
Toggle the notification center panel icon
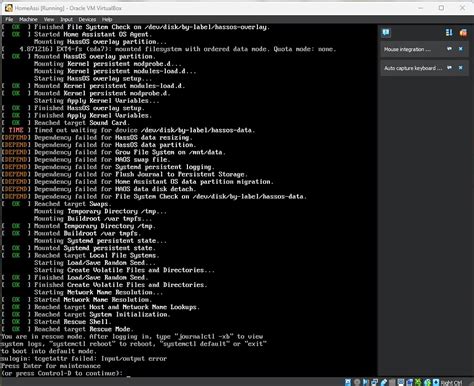click(386, 32)
